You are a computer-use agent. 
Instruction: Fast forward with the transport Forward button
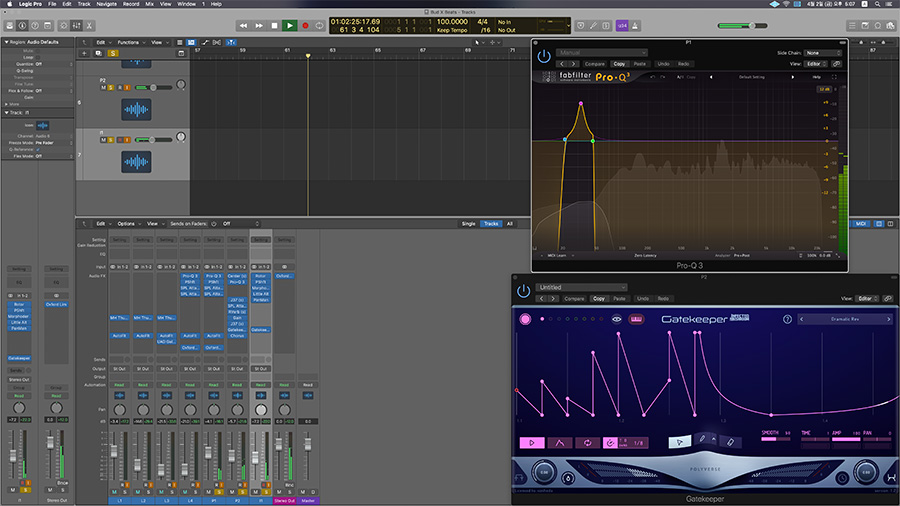click(259, 26)
